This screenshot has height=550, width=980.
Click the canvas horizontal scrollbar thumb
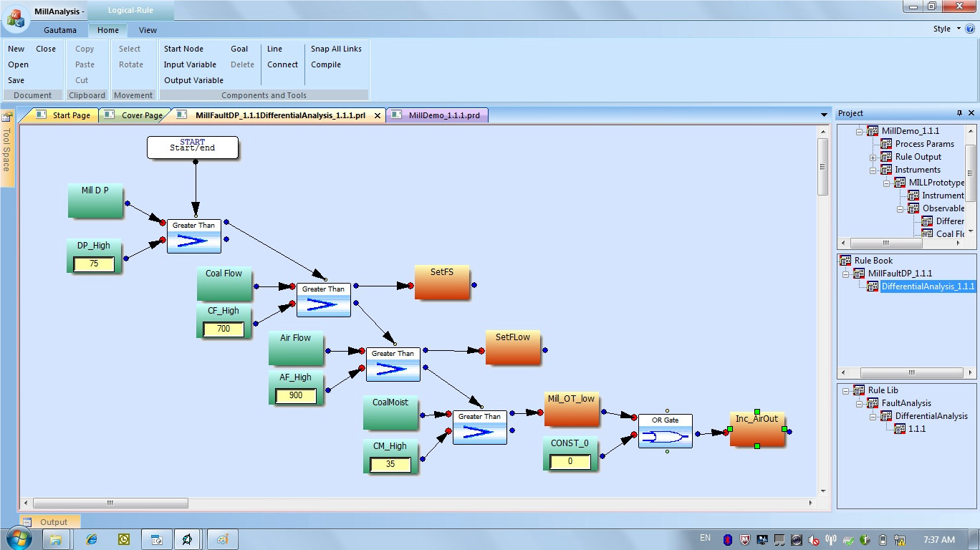pyautogui.click(x=110, y=503)
